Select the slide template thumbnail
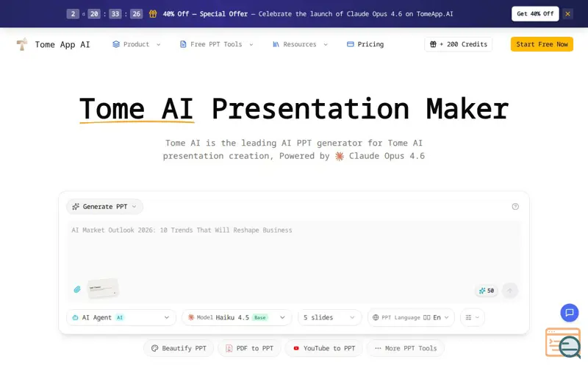This screenshot has width=588, height=368. click(103, 289)
